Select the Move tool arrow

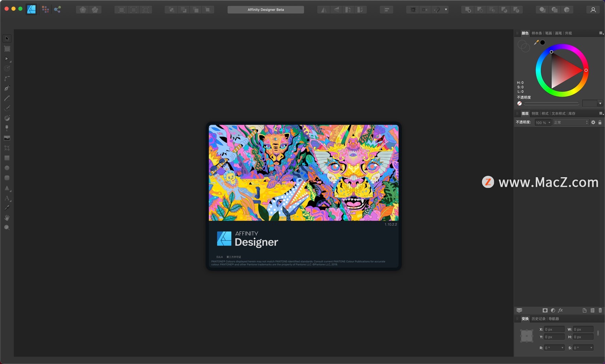point(7,38)
